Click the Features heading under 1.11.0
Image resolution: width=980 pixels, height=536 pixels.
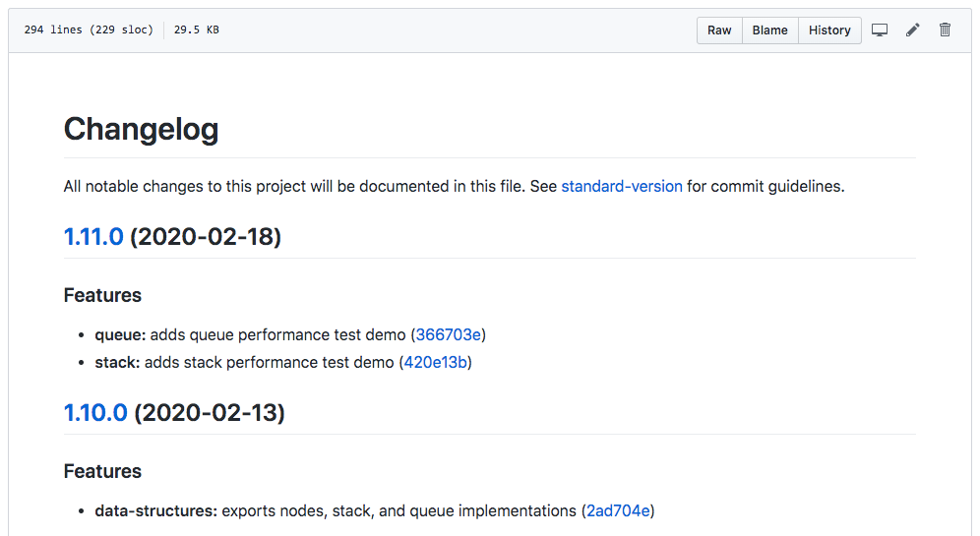coord(102,295)
